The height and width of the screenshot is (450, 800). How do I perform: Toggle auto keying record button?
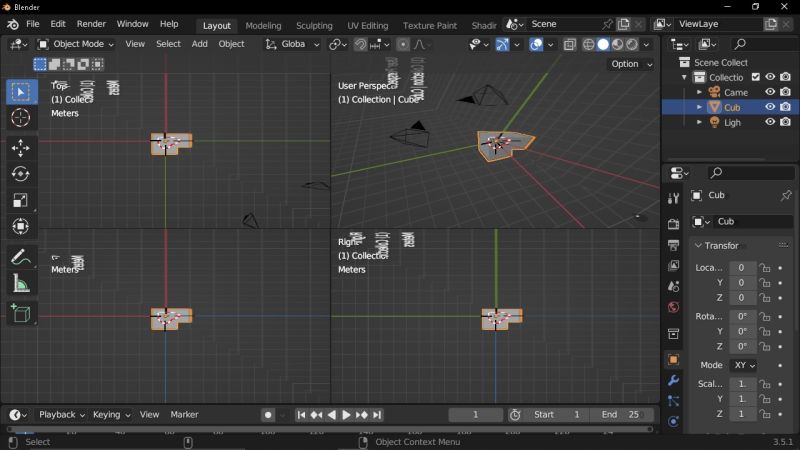tap(268, 415)
